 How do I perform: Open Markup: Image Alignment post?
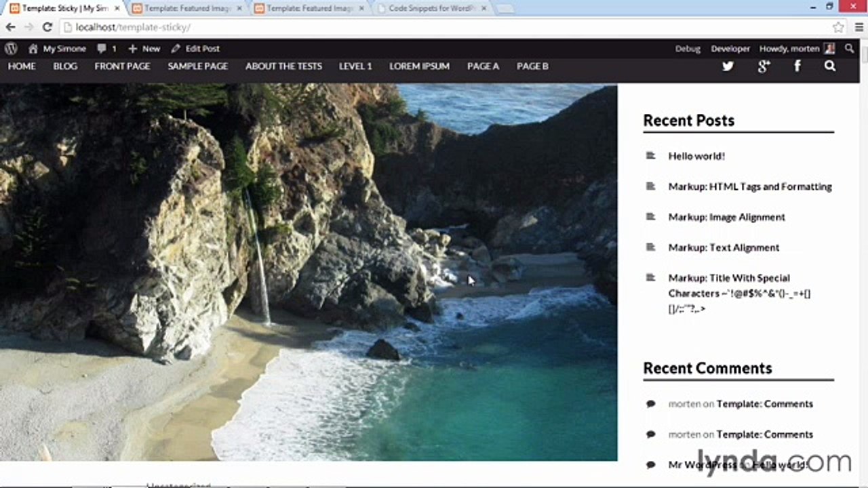[x=726, y=217]
